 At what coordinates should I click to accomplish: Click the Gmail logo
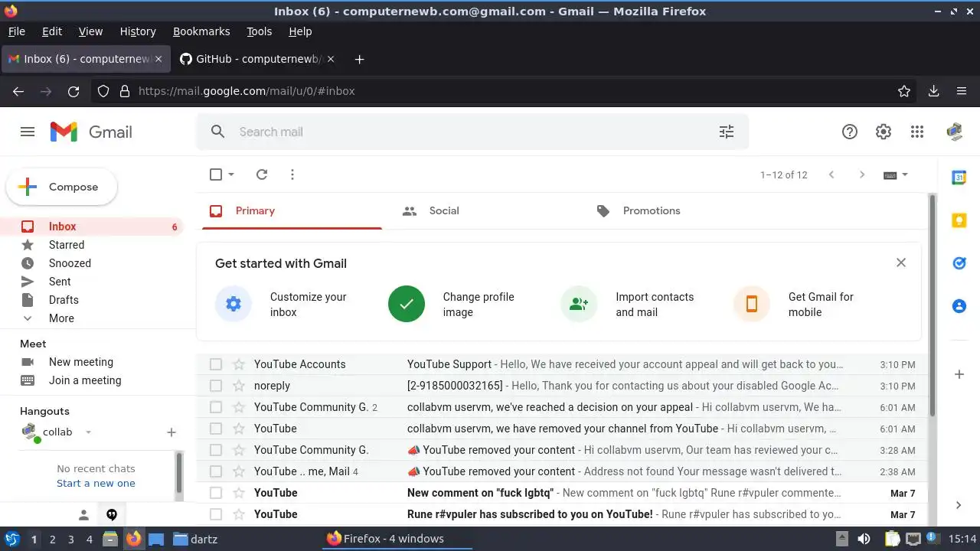(x=91, y=132)
